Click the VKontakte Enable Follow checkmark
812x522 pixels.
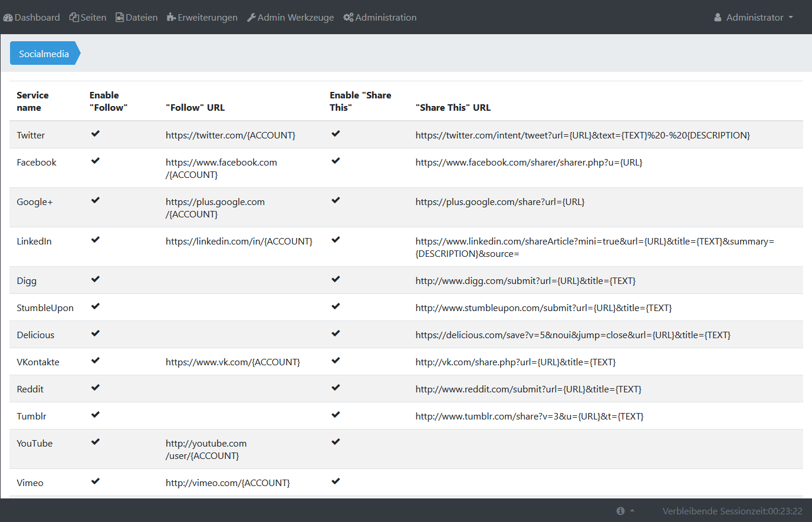(x=96, y=361)
